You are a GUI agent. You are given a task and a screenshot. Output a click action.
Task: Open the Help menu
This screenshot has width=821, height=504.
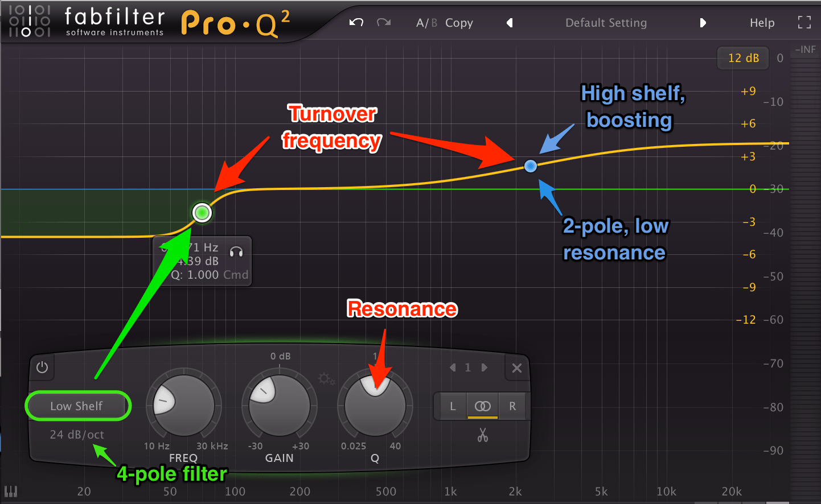762,23
